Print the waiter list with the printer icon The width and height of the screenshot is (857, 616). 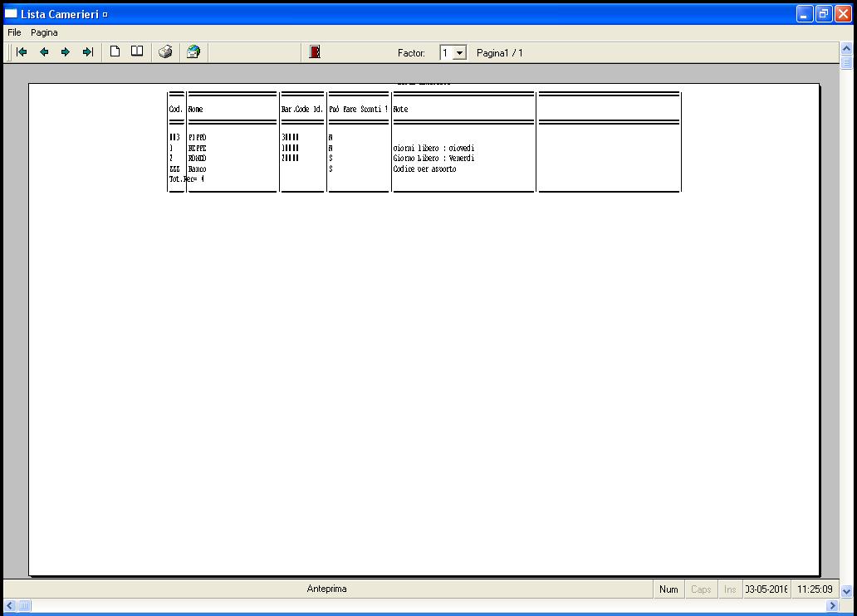point(165,52)
